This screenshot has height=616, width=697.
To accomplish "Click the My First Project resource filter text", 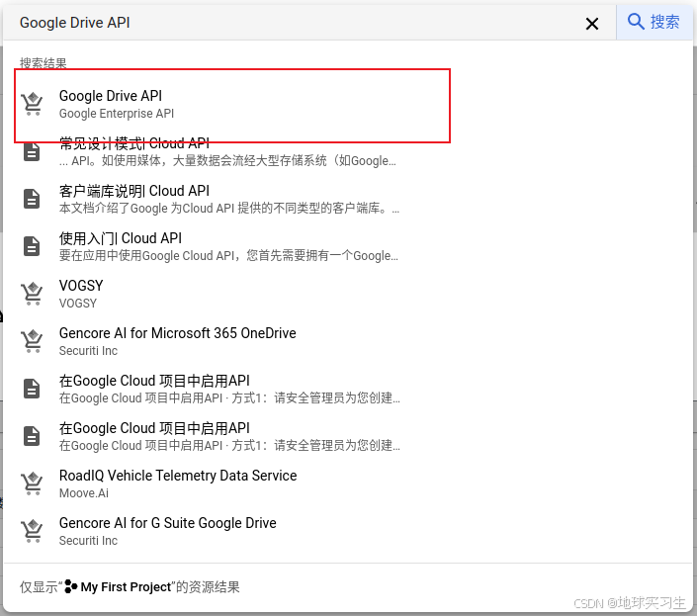I will point(126,587).
